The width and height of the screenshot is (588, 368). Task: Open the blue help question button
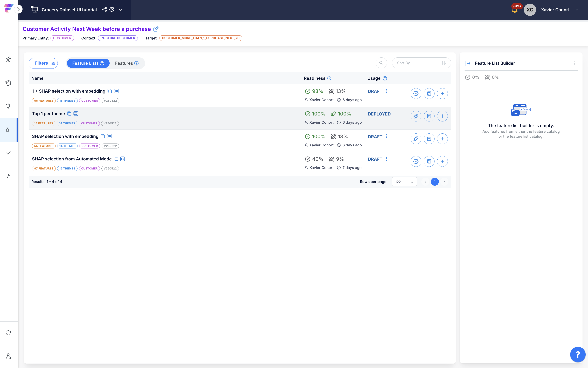click(x=578, y=354)
